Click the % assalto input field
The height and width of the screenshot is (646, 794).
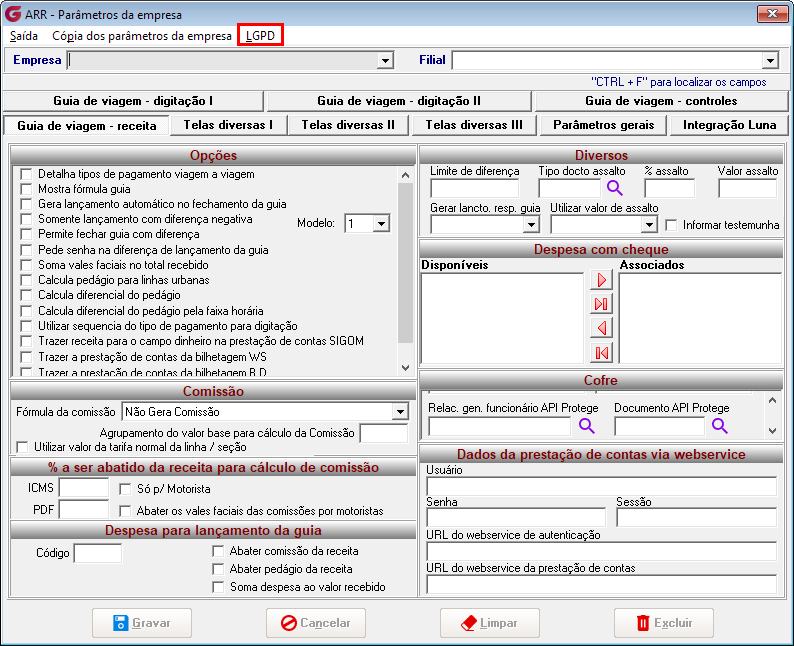coord(669,188)
